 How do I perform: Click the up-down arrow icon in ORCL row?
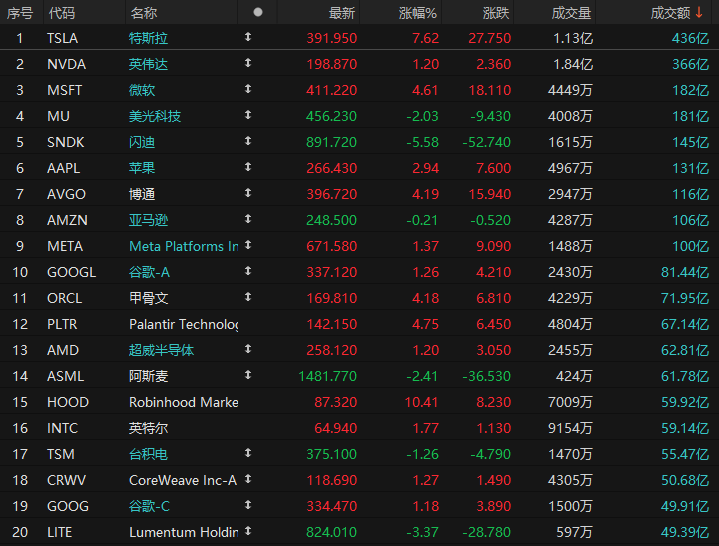point(248,297)
